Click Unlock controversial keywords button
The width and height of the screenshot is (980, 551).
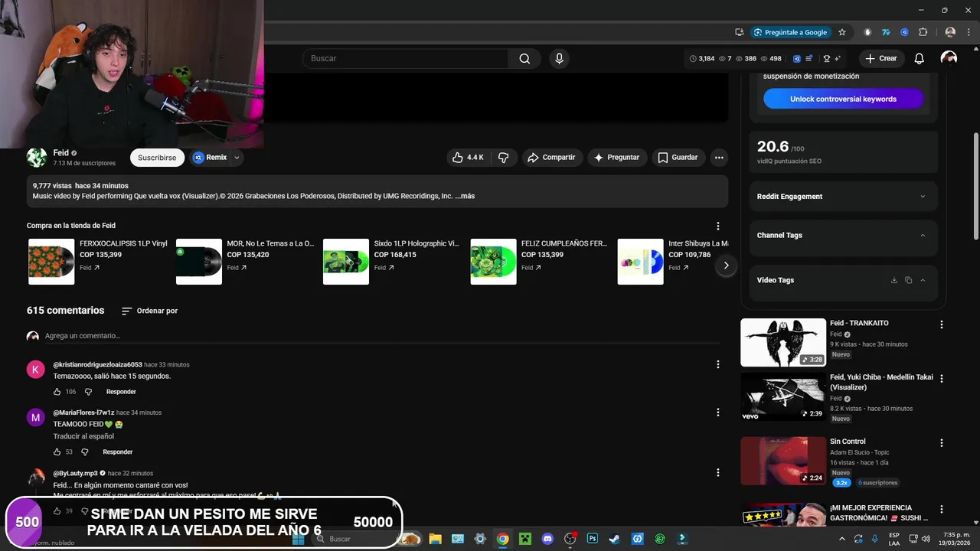pyautogui.click(x=843, y=99)
